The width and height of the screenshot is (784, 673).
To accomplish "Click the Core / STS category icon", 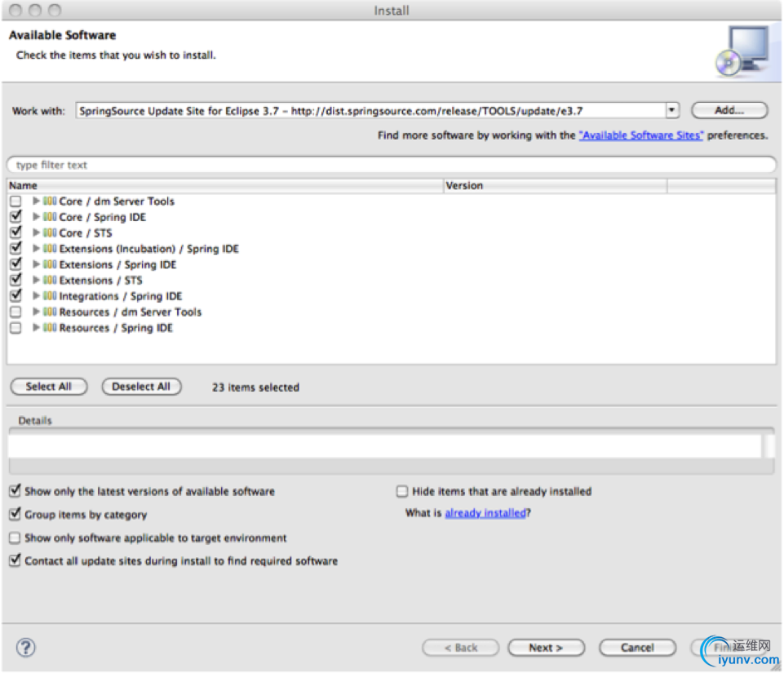I will click(50, 233).
